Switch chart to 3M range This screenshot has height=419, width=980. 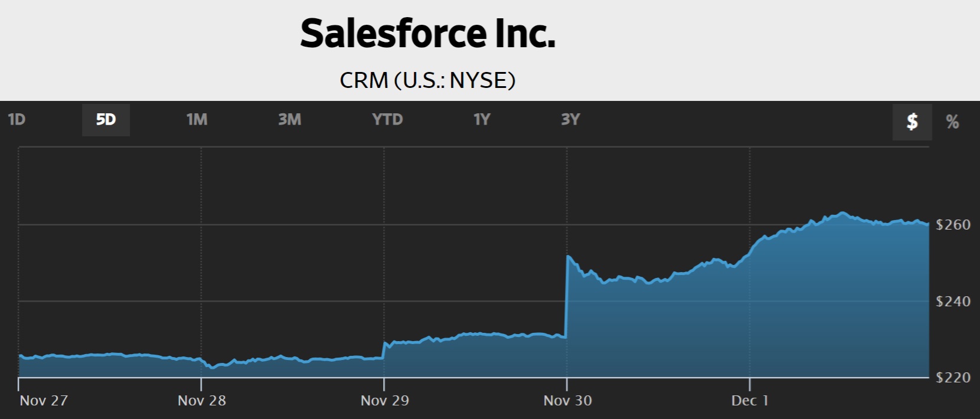pyautogui.click(x=289, y=120)
